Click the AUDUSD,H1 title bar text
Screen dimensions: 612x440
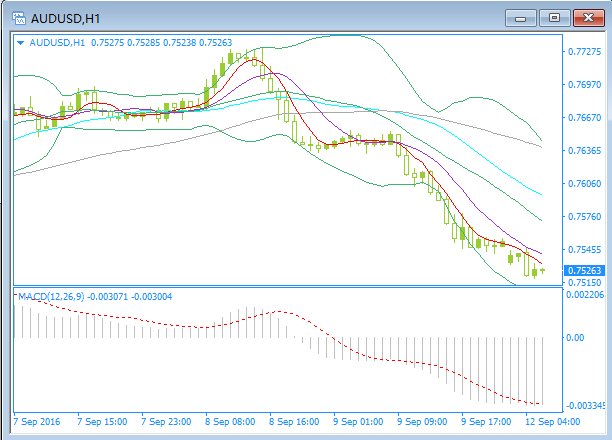pos(65,17)
